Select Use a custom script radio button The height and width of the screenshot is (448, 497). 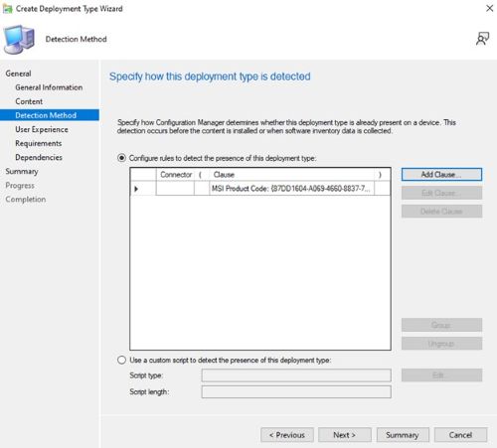pyautogui.click(x=121, y=360)
